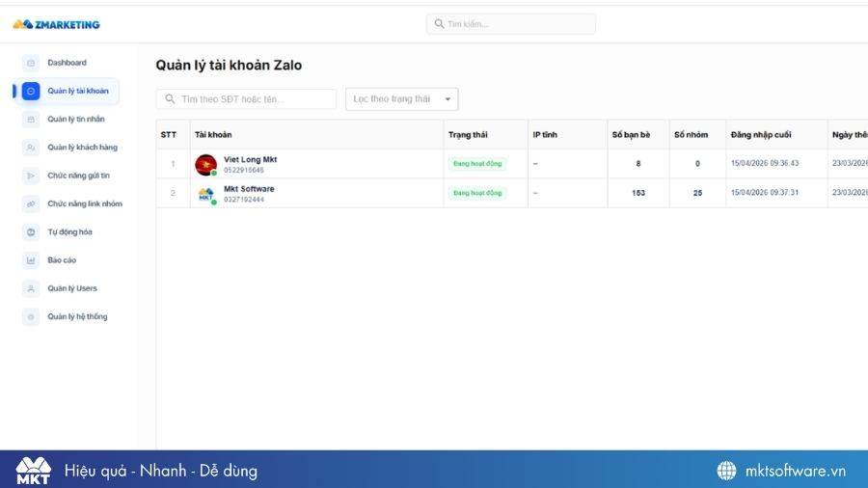The image size is (868, 488).
Task: Go to Quản lý khách hàng
Action: tap(83, 148)
